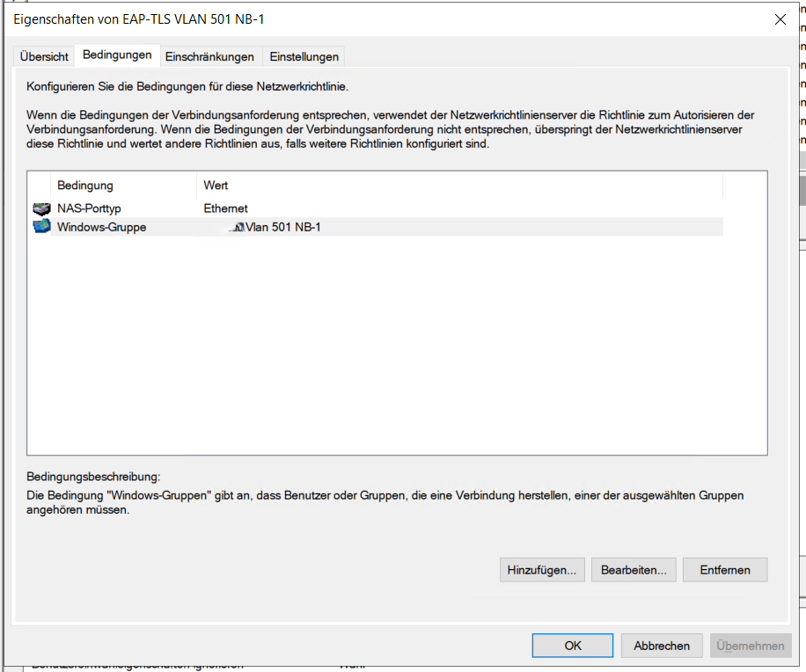Remove the condition with Entfernen
The height and width of the screenshot is (672, 806).
[725, 570]
